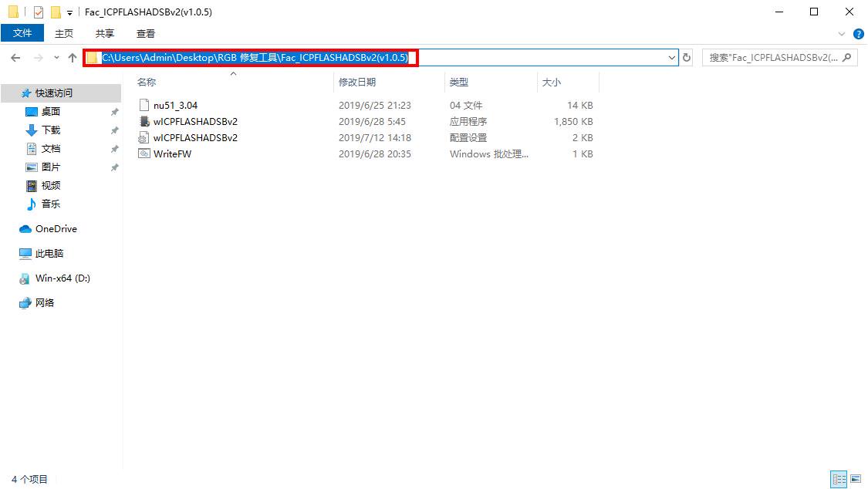
Task: Select the WriteFW batch file icon
Action: tap(144, 154)
